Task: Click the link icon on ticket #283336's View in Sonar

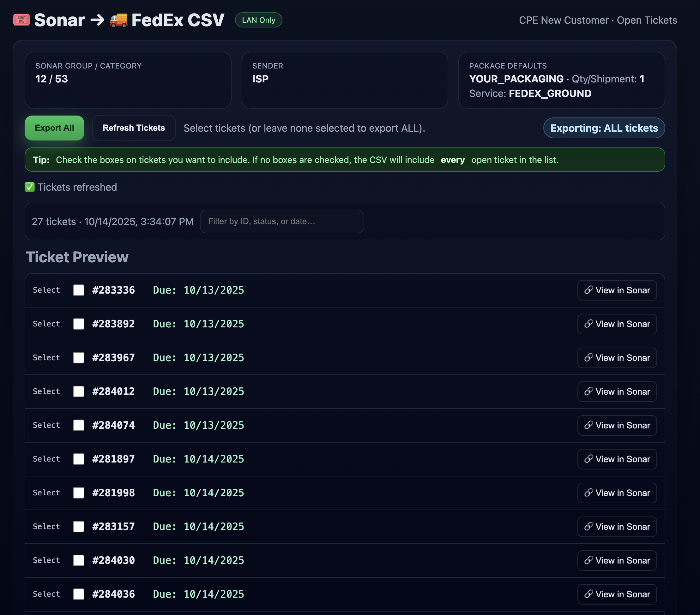Action: (x=589, y=290)
